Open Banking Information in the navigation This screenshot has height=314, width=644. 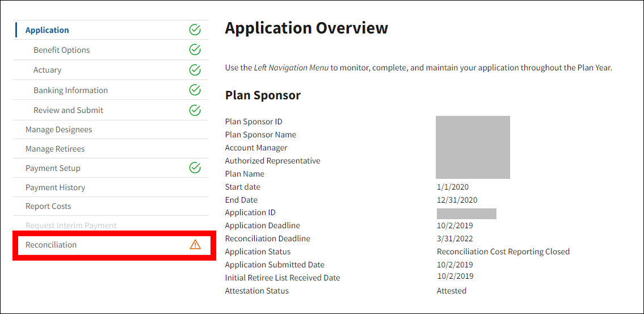(70, 90)
